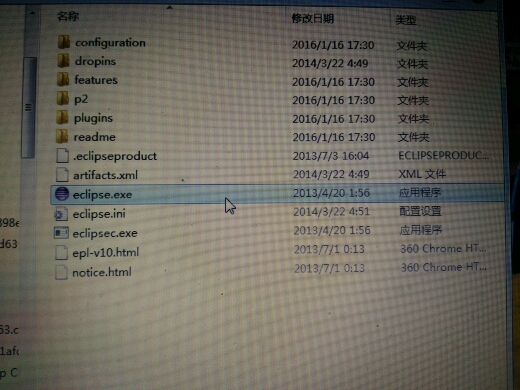The image size is (520, 390).
Task: Select the dropins folder icon
Action: 63,61
